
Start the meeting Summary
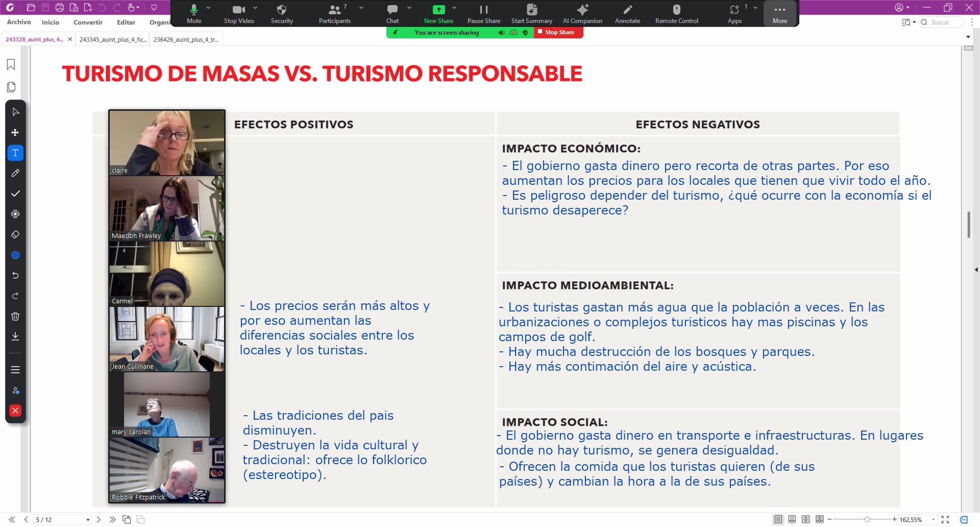click(532, 14)
